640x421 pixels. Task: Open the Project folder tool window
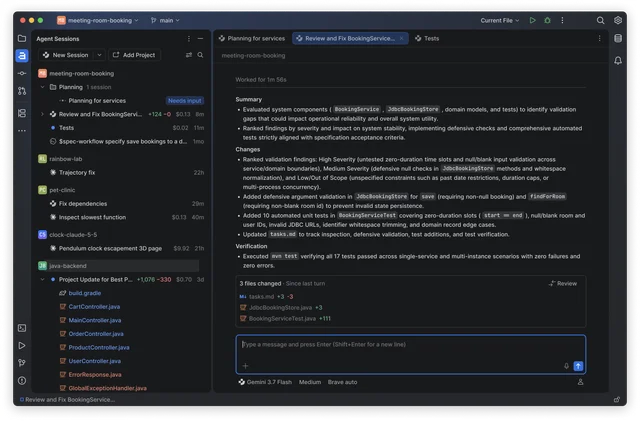coord(22,38)
